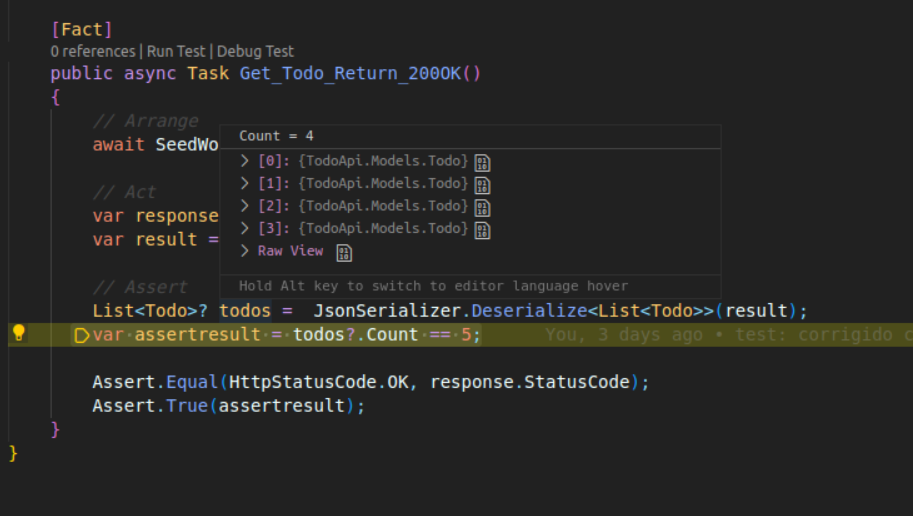Click the todos variable in the editor

pyautogui.click(x=245, y=310)
